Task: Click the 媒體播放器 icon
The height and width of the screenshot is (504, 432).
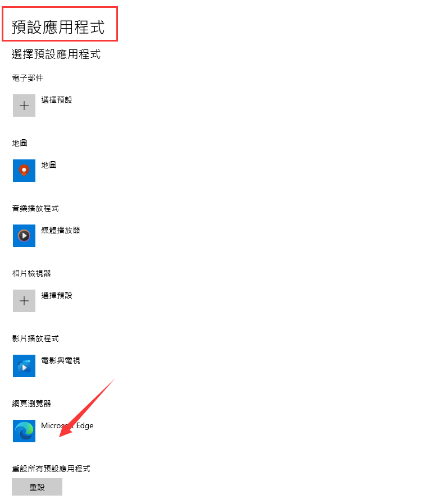Action: point(24,236)
